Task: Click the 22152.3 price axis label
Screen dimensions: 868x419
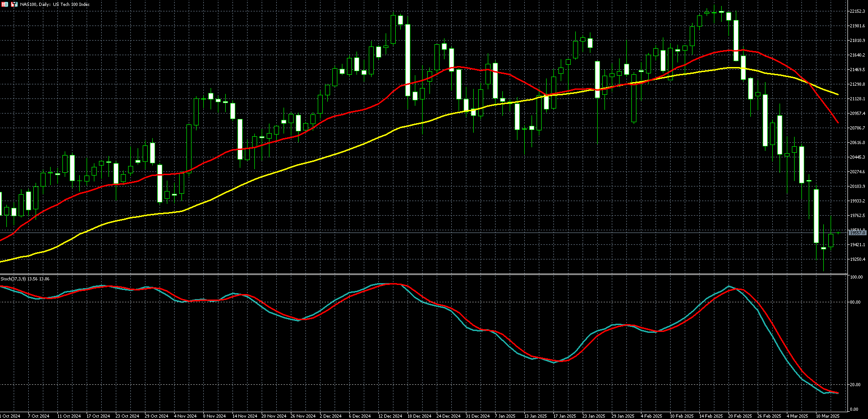Action: click(x=857, y=11)
